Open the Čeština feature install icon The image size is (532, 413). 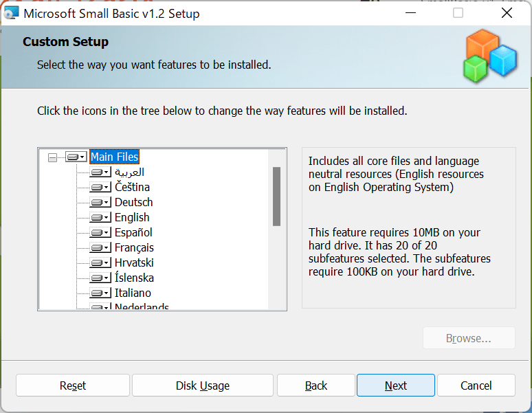(x=100, y=188)
